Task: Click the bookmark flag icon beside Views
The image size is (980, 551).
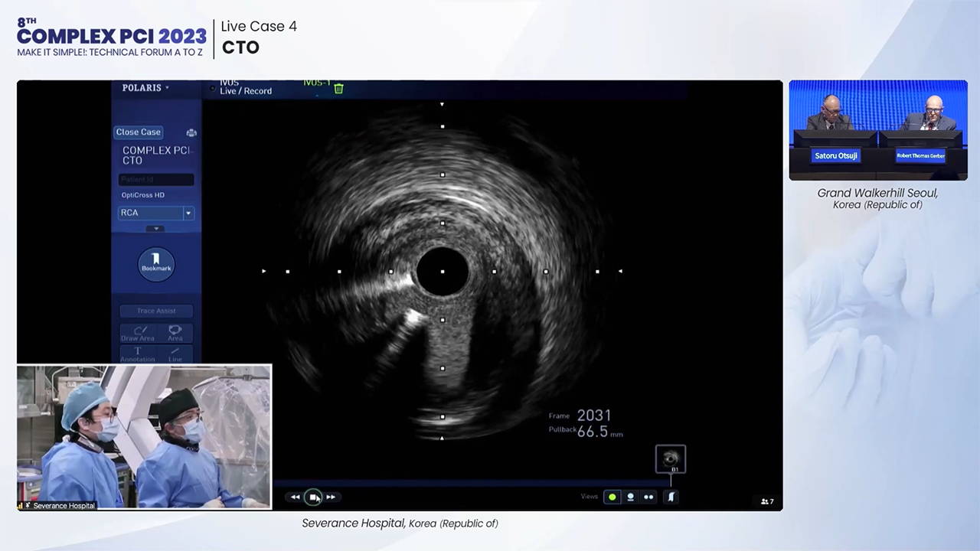Action: pos(671,497)
